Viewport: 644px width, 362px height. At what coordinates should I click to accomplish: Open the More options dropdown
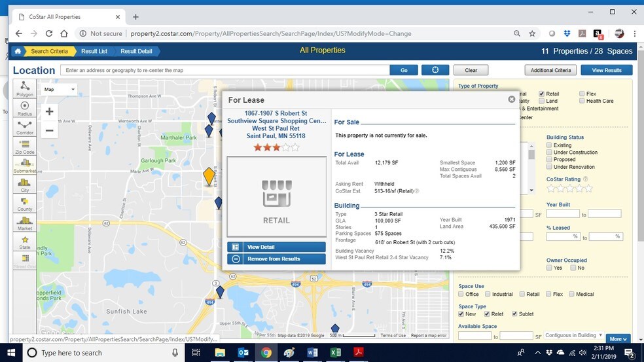tap(618, 339)
